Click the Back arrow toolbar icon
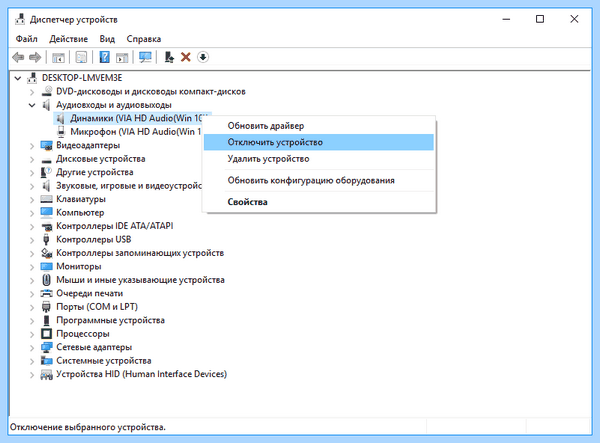Viewport: 600px width, 443px height. click(x=18, y=57)
